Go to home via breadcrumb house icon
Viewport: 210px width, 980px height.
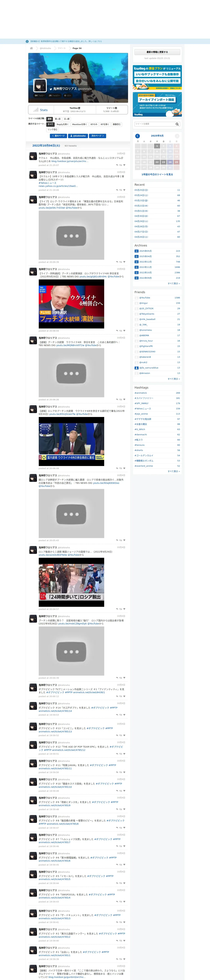point(31,48)
